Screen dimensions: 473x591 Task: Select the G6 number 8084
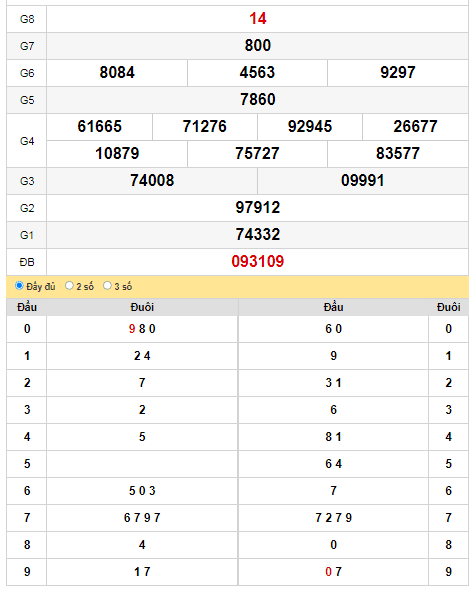coord(117,73)
